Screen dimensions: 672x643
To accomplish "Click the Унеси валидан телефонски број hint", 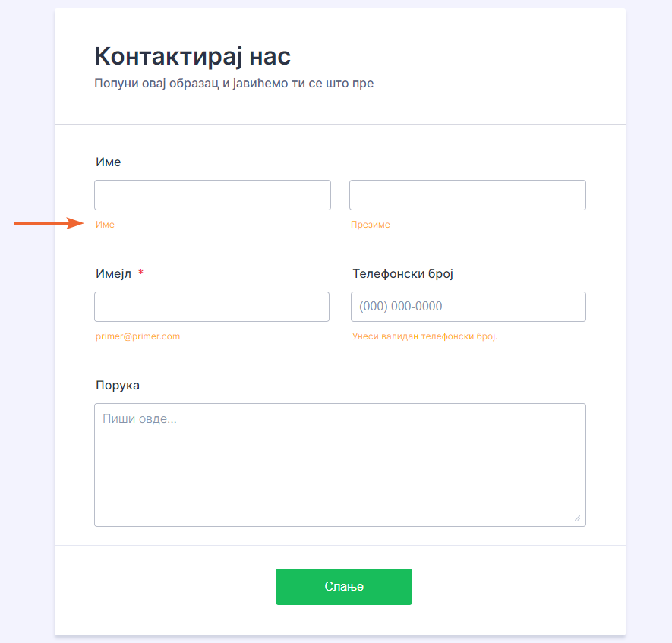I will click(x=424, y=336).
